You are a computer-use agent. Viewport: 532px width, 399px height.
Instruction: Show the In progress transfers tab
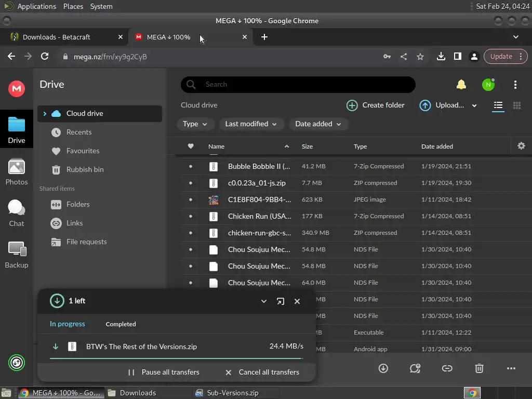click(67, 324)
